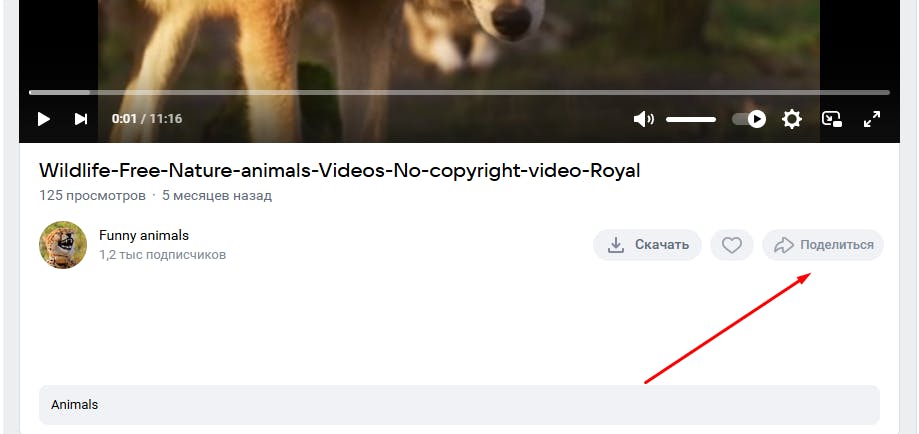Viewport: 919px width, 434px height.
Task: Click the 5 месяцев назад date
Action: tap(217, 195)
